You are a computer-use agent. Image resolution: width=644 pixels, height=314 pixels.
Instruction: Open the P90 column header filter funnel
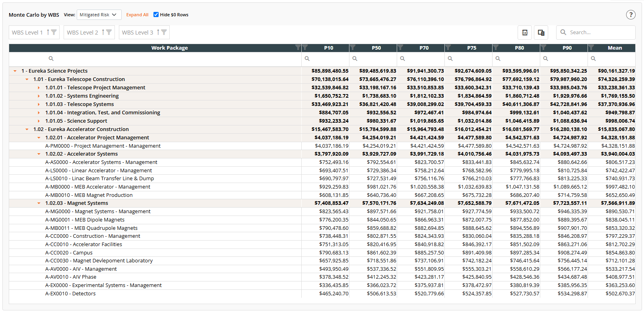click(544, 48)
